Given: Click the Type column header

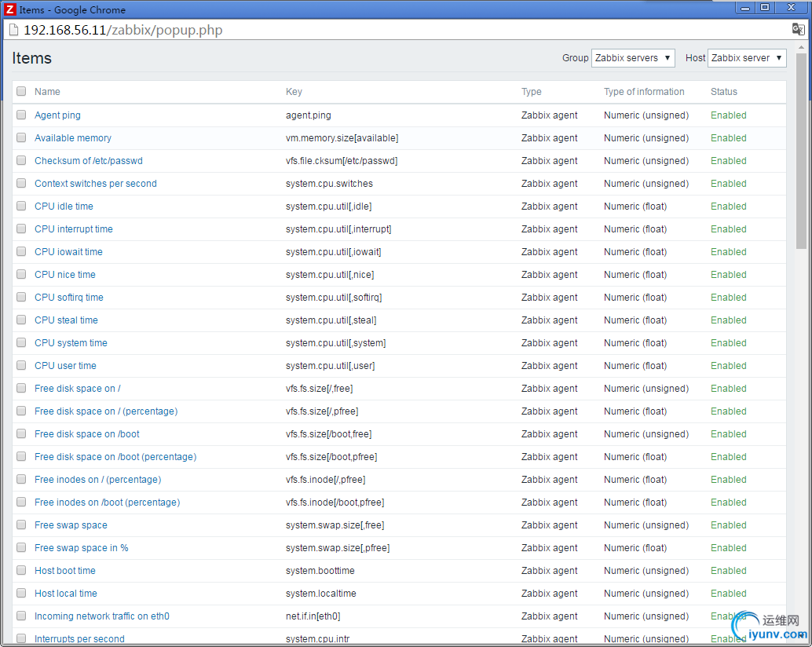Looking at the screenshot, I should click(532, 92).
